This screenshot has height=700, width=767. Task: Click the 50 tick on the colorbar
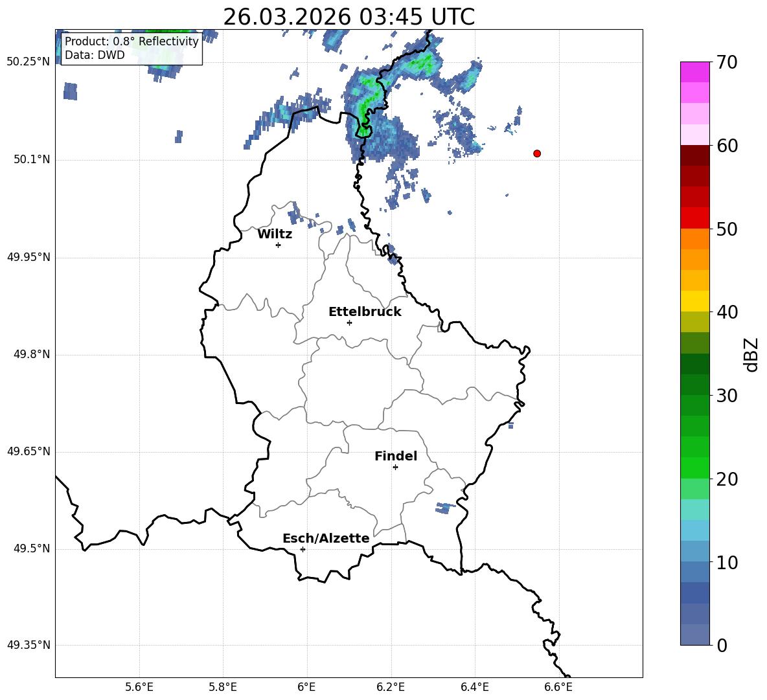727,229
